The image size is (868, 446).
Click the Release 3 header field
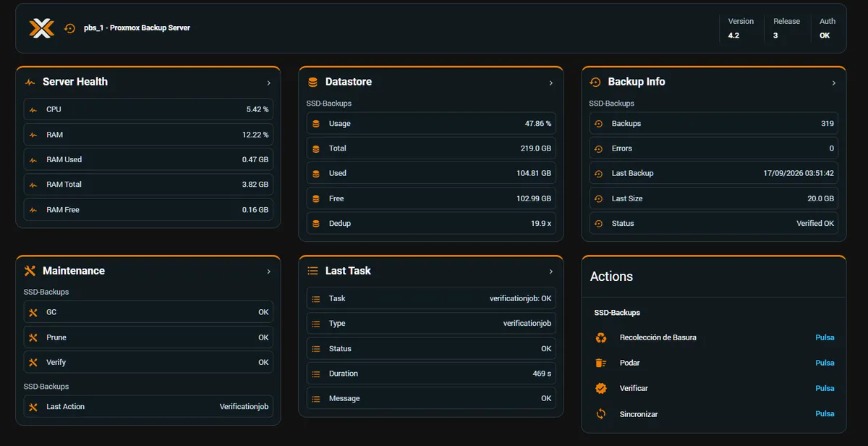click(786, 28)
